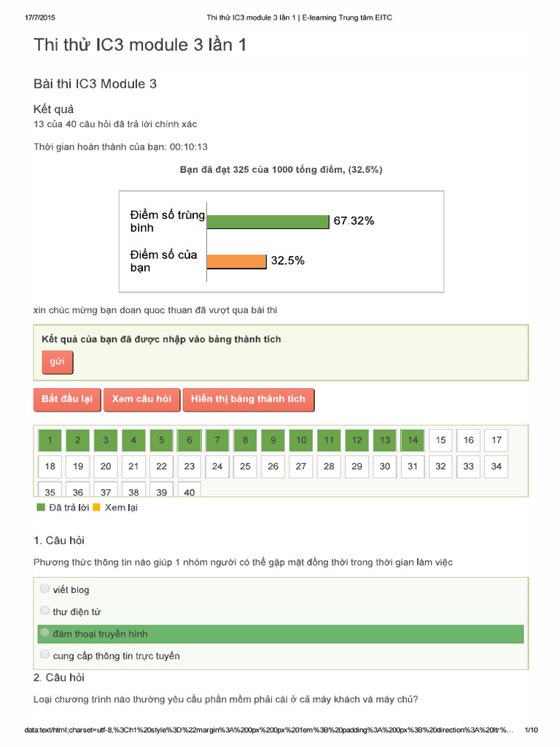
Task: Pick 'cung cấp thông tin trực tuyến' option
Action: tap(44, 654)
